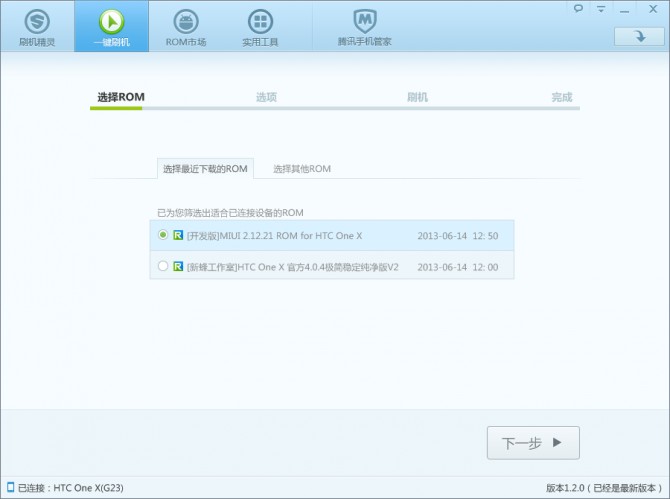The width and height of the screenshot is (670, 499).
Task: Click the 选项 step label
Action: 266,97
